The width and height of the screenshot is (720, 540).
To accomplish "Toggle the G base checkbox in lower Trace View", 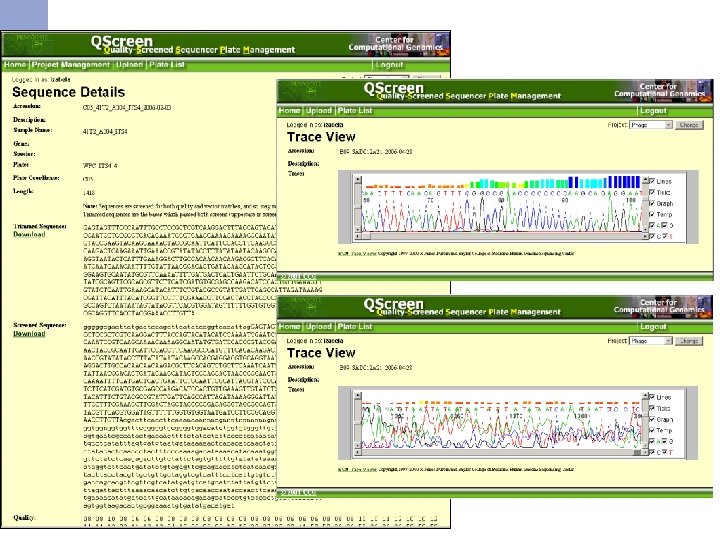I will coord(664,441).
